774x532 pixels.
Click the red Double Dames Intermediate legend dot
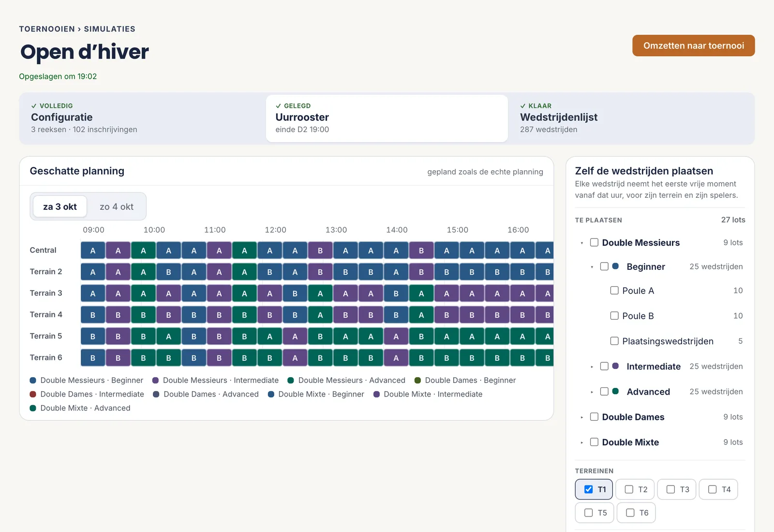click(33, 394)
